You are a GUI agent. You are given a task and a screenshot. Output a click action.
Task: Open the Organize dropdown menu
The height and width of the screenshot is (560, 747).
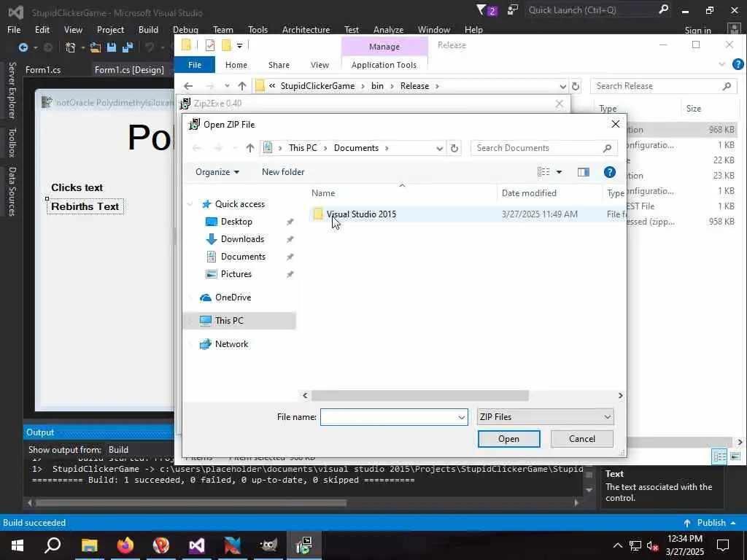point(217,172)
